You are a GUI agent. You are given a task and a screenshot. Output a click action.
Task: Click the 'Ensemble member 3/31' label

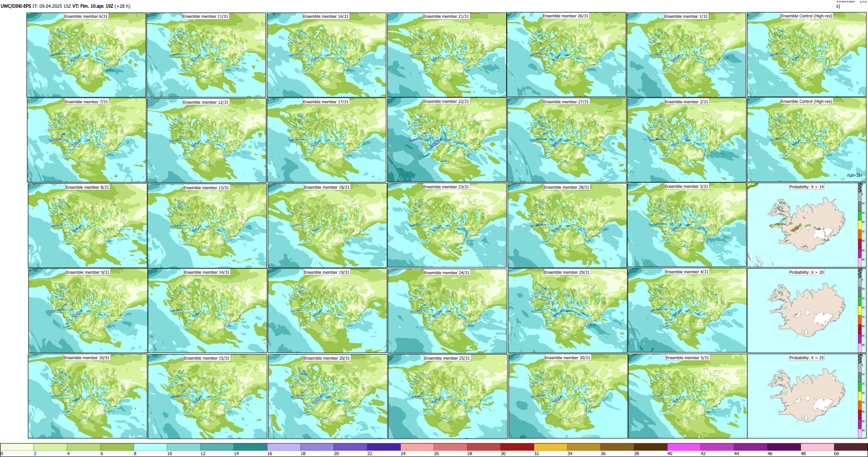[x=687, y=186]
